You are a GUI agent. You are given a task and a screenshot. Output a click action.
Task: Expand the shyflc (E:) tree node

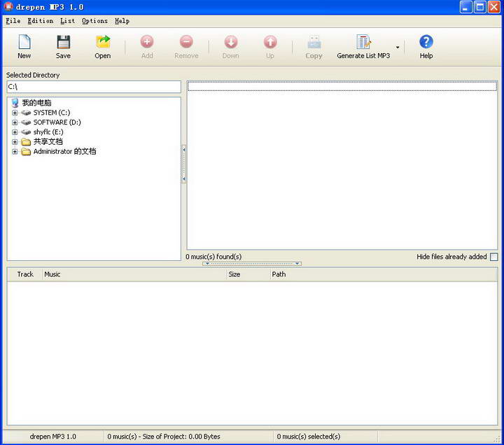click(x=15, y=132)
